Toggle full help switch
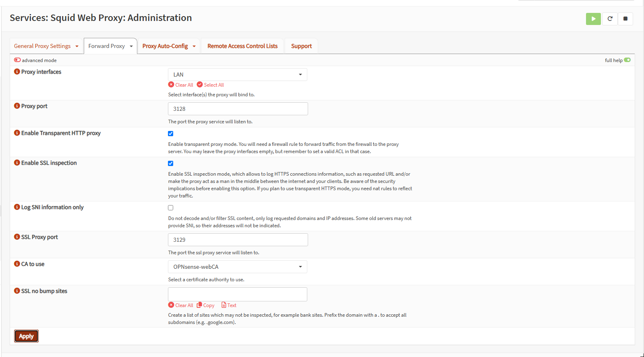The image size is (644, 357). 627,60
